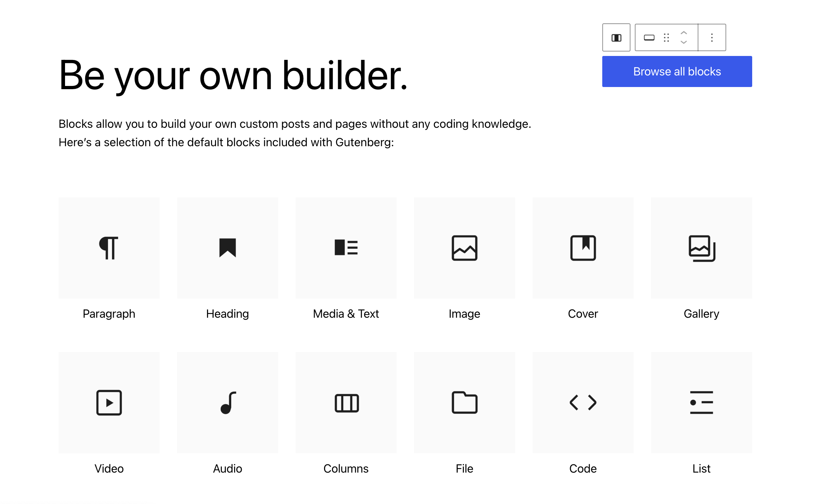Click the List caption text
Screen dimensions: 836x504
coord(702,469)
